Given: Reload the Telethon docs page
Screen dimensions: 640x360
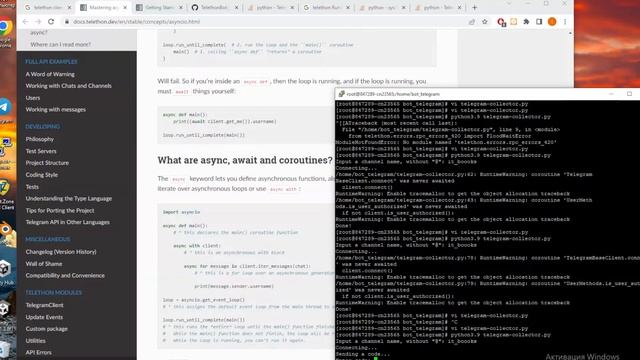Looking at the screenshot, I should tap(51, 22).
